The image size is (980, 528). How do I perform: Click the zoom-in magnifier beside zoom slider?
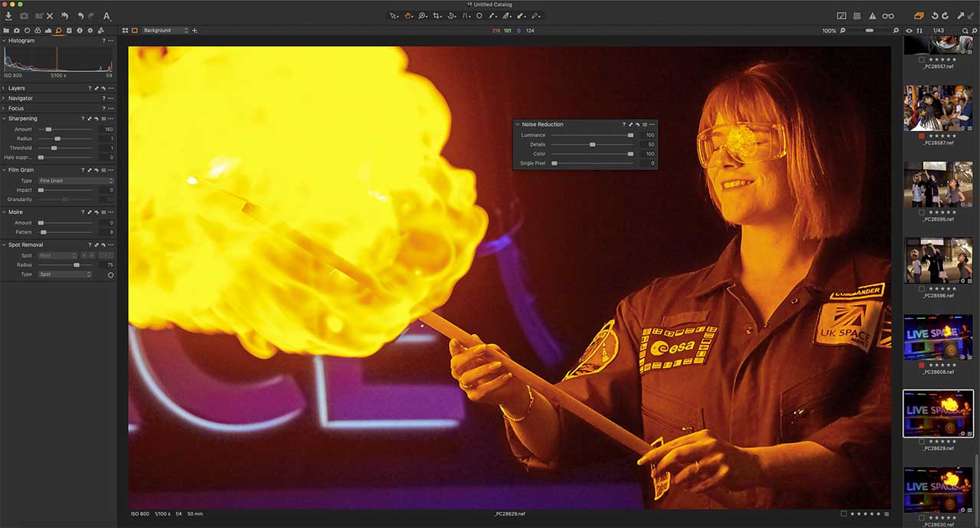(x=895, y=31)
